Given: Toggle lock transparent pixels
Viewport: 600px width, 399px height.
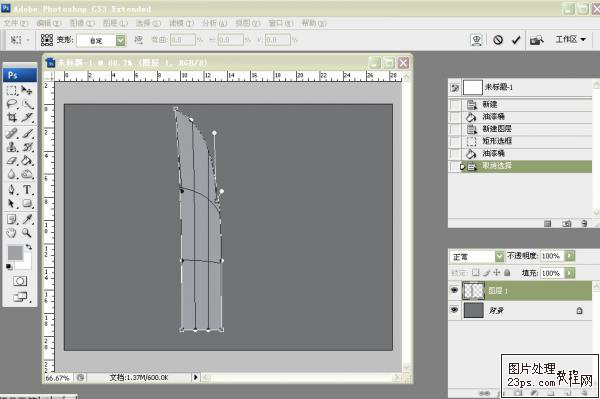Looking at the screenshot, I should (476, 273).
